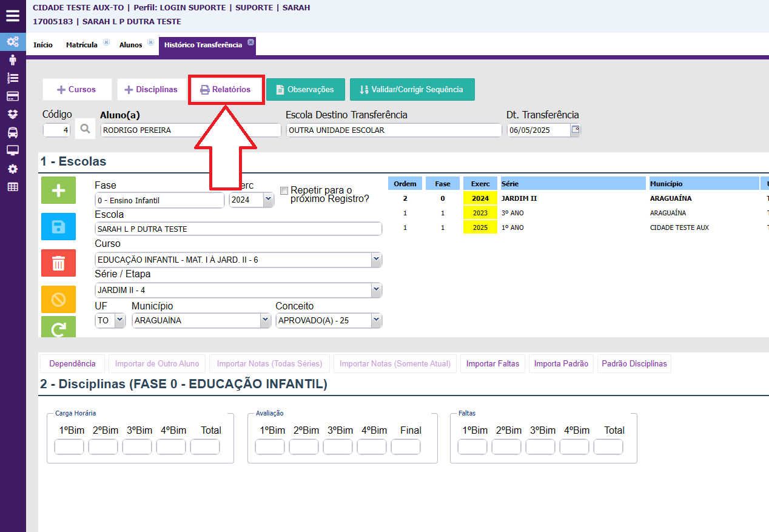Click the Escola Destino Transferência field

click(394, 130)
